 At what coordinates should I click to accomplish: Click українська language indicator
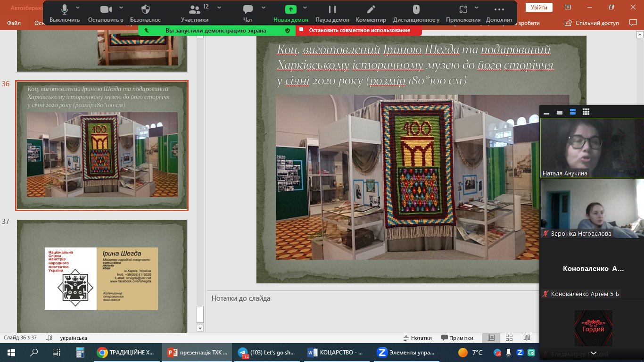[x=74, y=338]
